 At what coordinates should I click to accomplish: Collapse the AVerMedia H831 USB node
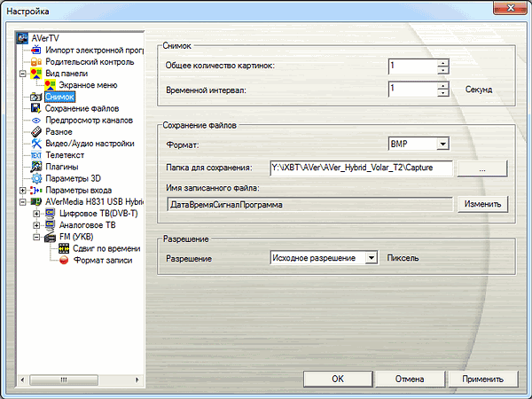tap(23, 202)
